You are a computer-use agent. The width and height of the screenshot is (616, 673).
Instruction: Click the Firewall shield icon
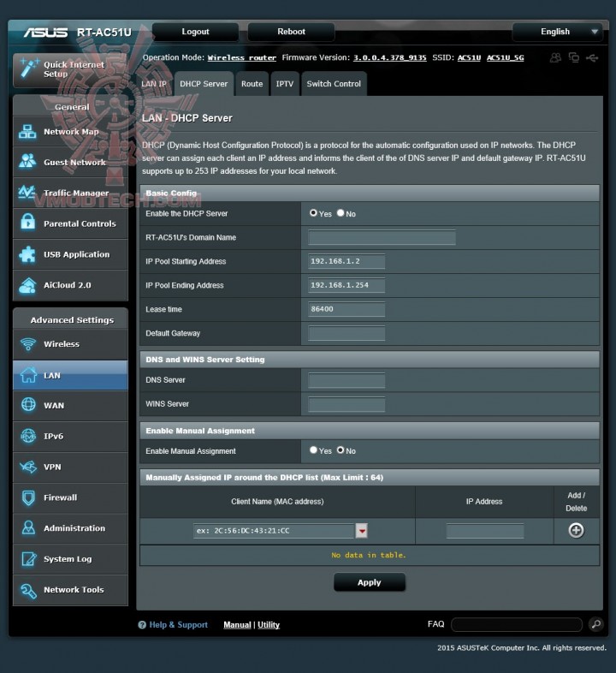coord(28,497)
